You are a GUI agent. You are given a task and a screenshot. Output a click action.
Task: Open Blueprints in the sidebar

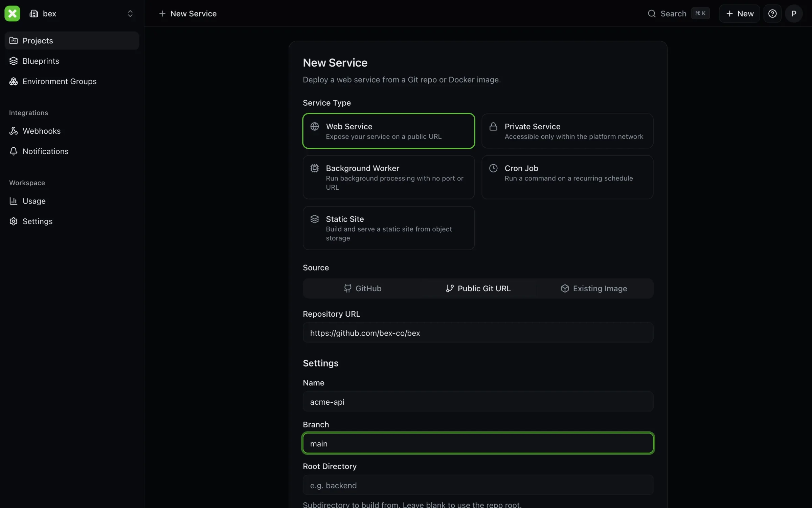point(72,61)
